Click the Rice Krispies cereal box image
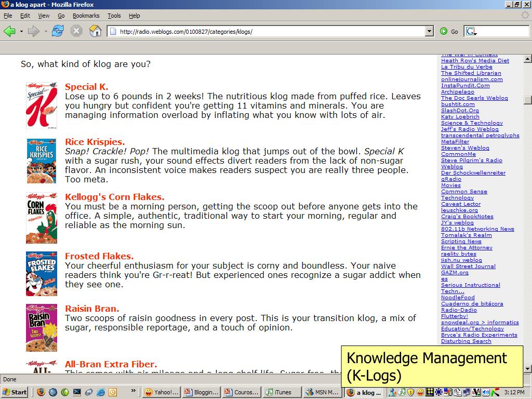Screen dimensions: 532x399 tap(42, 161)
